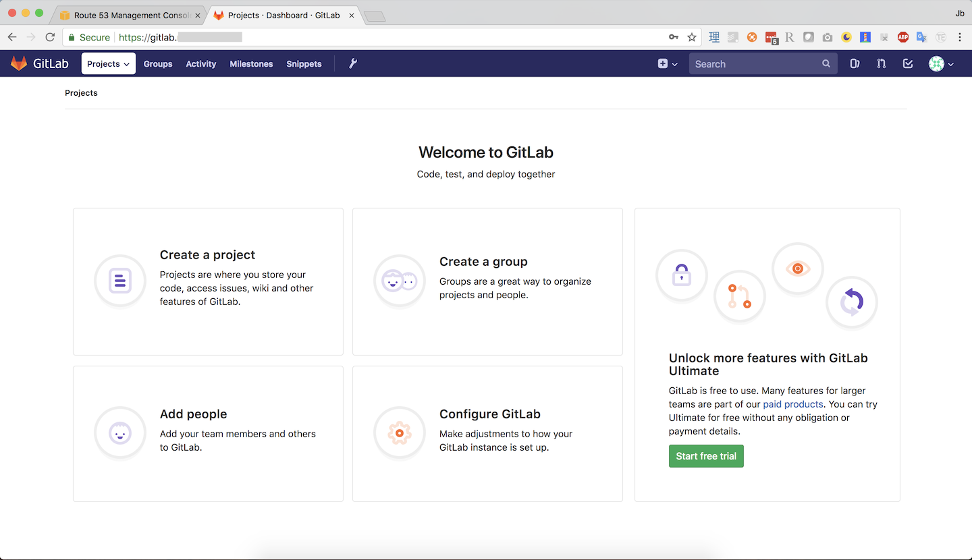Screen dimensions: 972x560
Task: Click the merge request illustration icon
Action: click(740, 296)
